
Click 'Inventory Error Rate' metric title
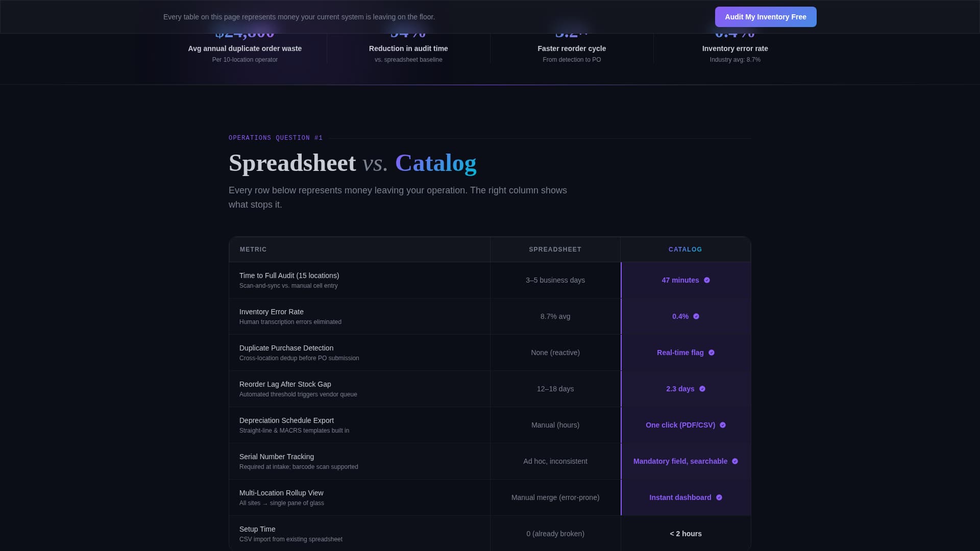point(272,312)
